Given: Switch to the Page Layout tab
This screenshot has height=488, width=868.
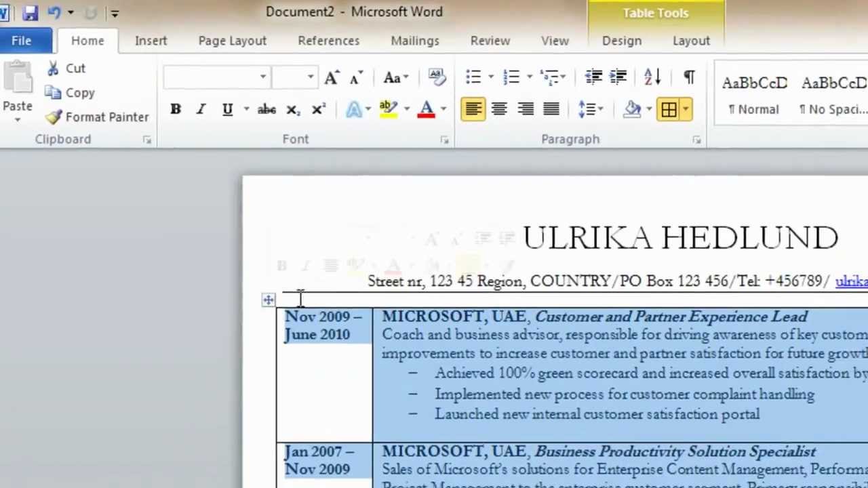Looking at the screenshot, I should tap(232, 41).
